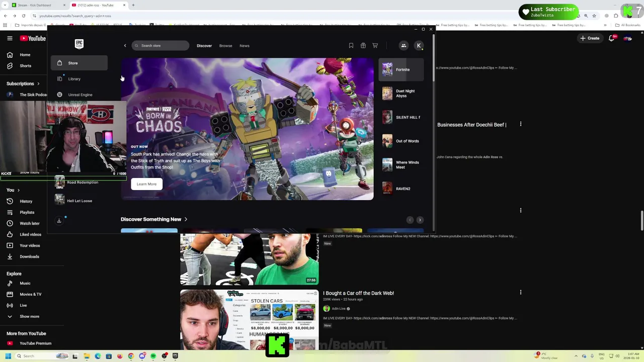644x362 pixels.
Task: Click the Learn More button on banner
Action: pos(146,184)
